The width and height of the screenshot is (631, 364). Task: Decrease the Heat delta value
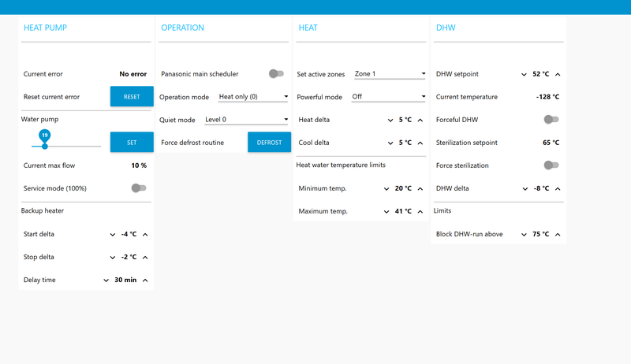pyautogui.click(x=390, y=120)
